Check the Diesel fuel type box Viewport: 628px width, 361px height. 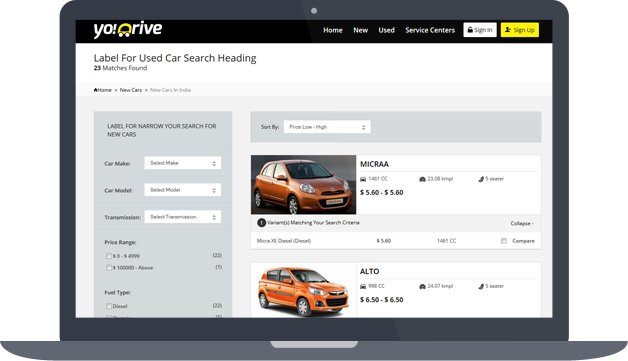tap(109, 306)
